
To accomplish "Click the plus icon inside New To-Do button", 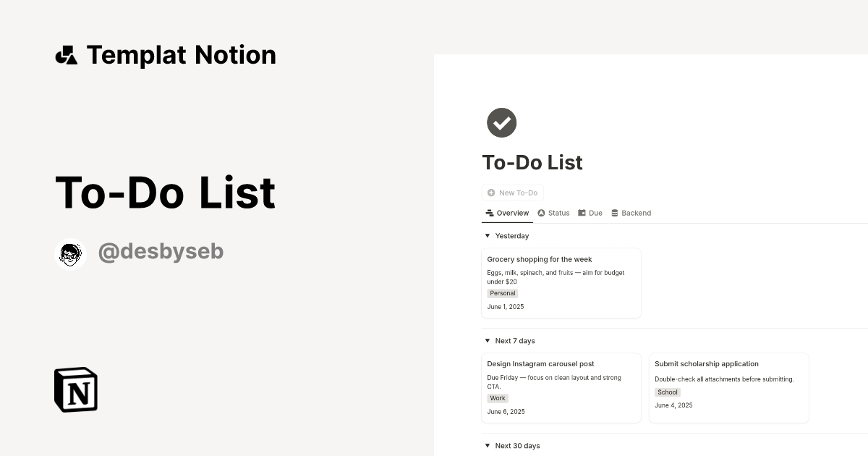I will point(491,193).
